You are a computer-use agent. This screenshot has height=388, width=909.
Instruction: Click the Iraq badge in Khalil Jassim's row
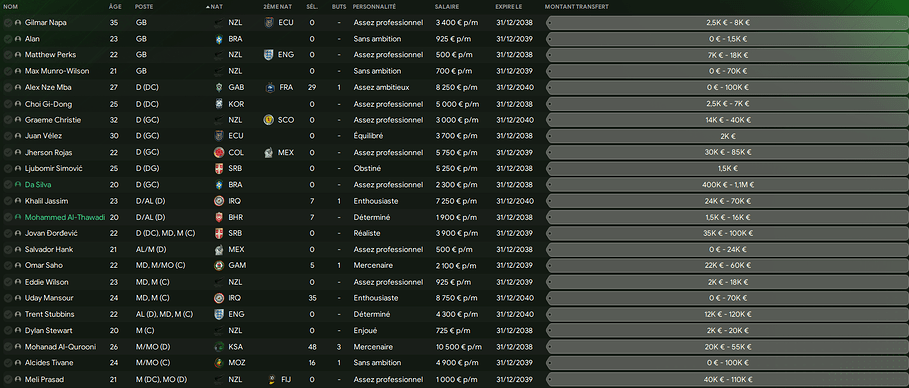click(x=219, y=201)
